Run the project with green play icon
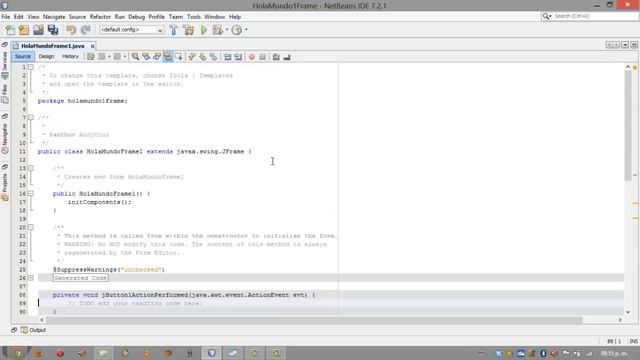 (x=204, y=30)
